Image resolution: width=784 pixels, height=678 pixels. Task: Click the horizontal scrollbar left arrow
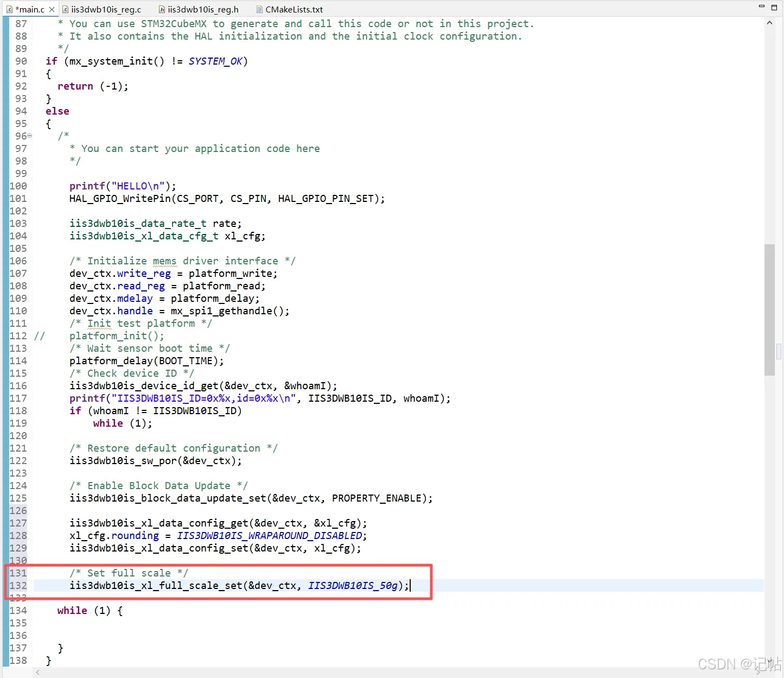37,673
